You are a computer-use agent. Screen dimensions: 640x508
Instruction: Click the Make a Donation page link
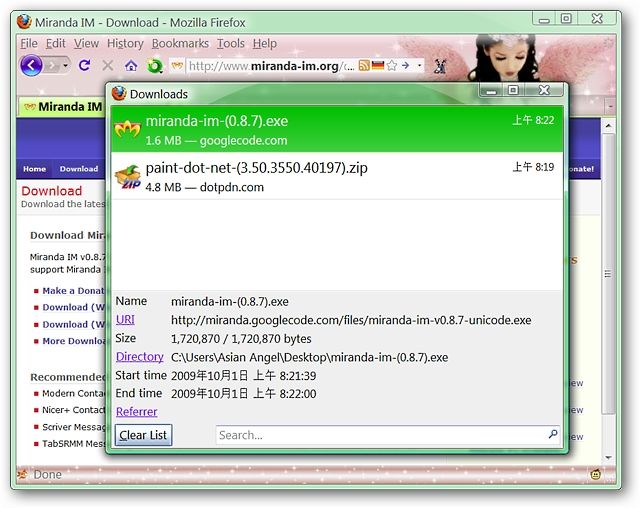point(73,291)
